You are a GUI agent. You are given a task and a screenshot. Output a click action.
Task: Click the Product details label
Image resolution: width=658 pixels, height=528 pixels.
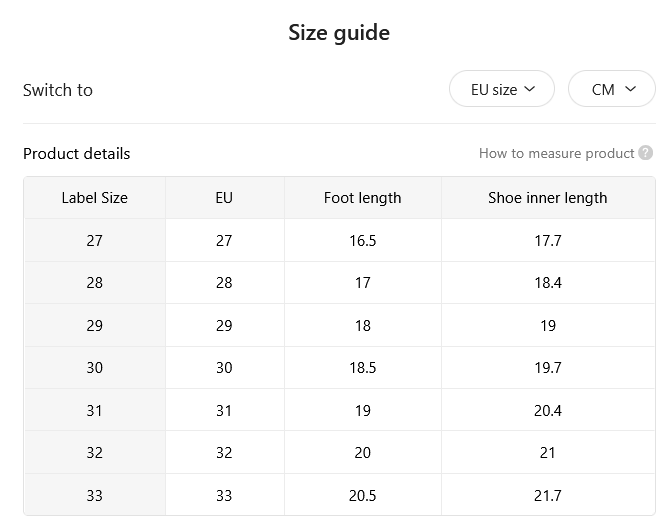pyautogui.click(x=76, y=154)
